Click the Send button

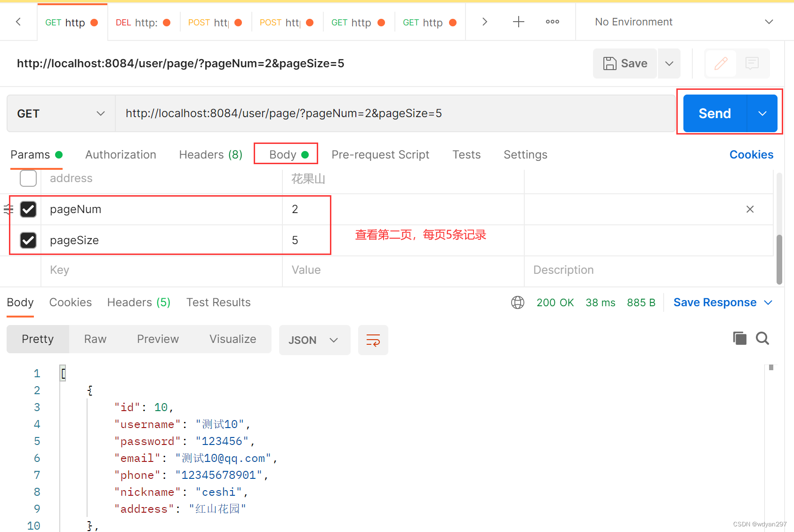coord(714,113)
